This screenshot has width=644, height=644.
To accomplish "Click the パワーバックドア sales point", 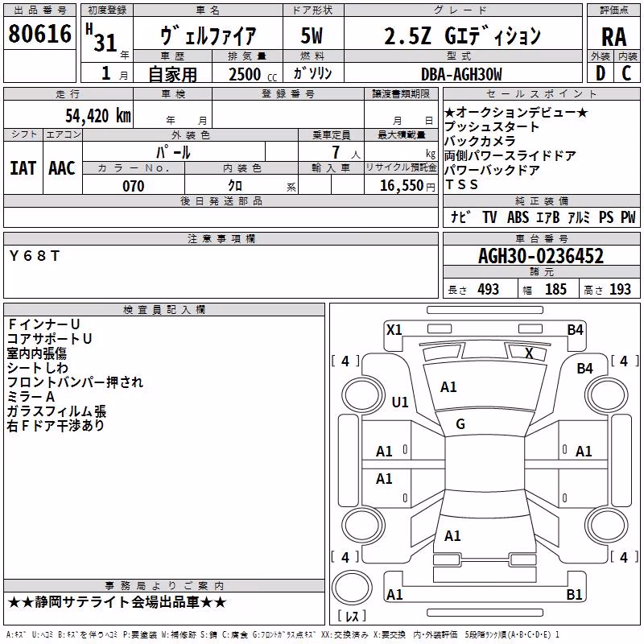I will point(492,170).
